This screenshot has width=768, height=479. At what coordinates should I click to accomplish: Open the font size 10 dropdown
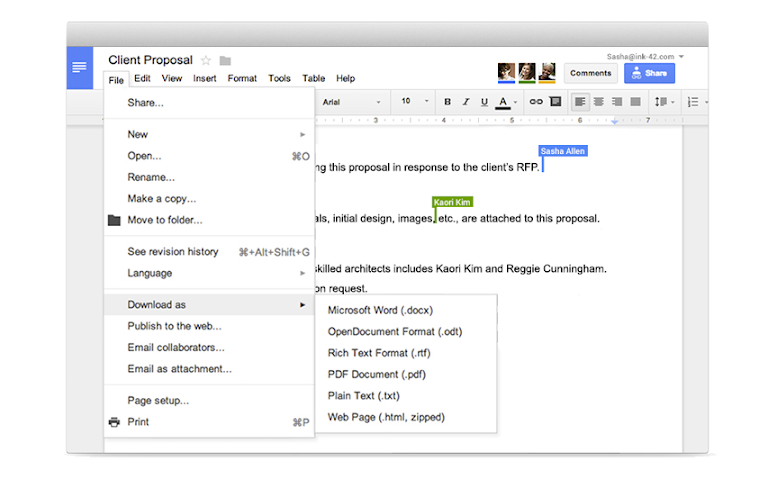coord(415,101)
